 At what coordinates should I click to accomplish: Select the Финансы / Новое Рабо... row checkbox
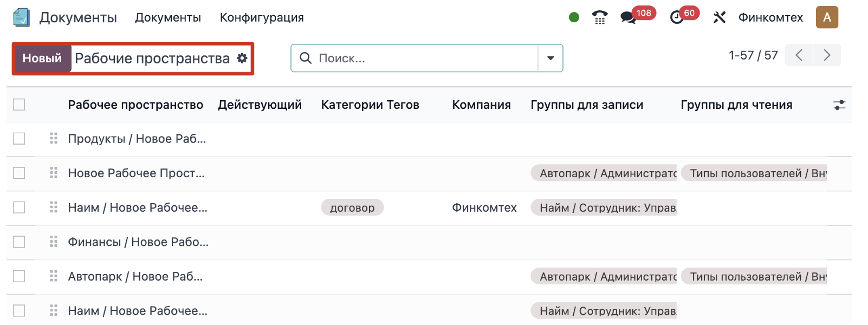pyautogui.click(x=19, y=242)
